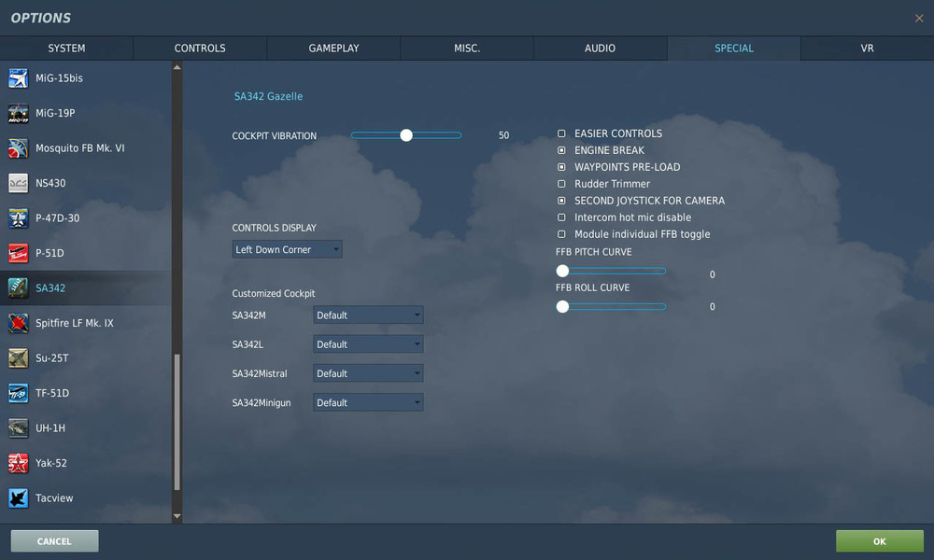Open the SA342L cockpit dropdown
This screenshot has width=934, height=560.
pyautogui.click(x=368, y=344)
